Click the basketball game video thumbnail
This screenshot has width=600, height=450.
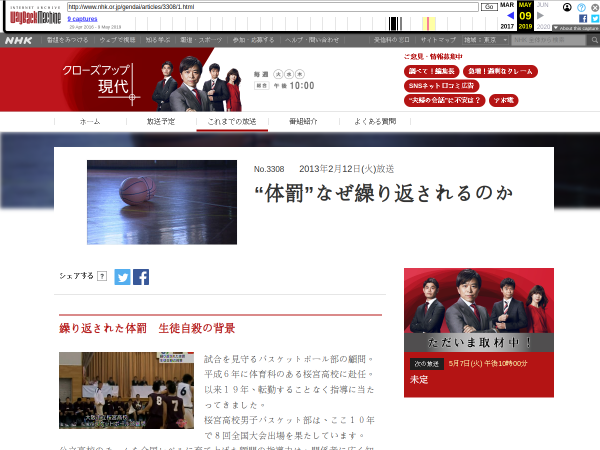point(126,390)
